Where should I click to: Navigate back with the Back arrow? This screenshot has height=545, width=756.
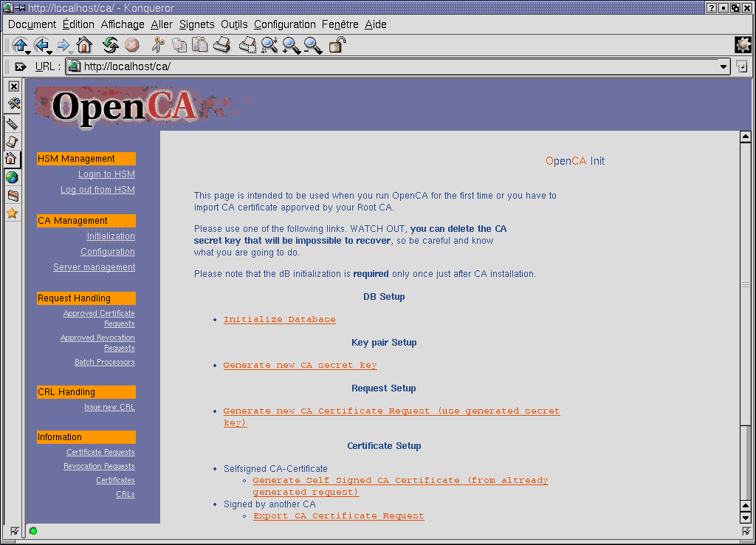[x=41, y=45]
